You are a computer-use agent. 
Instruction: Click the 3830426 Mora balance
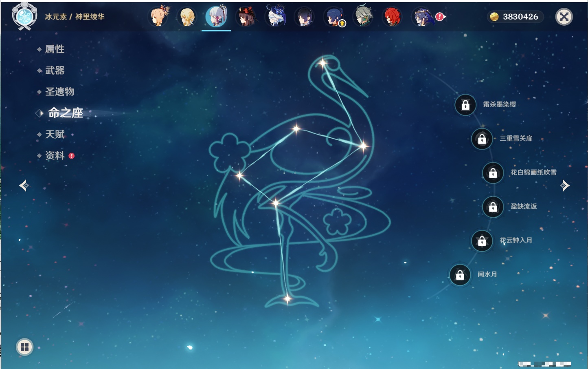(x=520, y=17)
